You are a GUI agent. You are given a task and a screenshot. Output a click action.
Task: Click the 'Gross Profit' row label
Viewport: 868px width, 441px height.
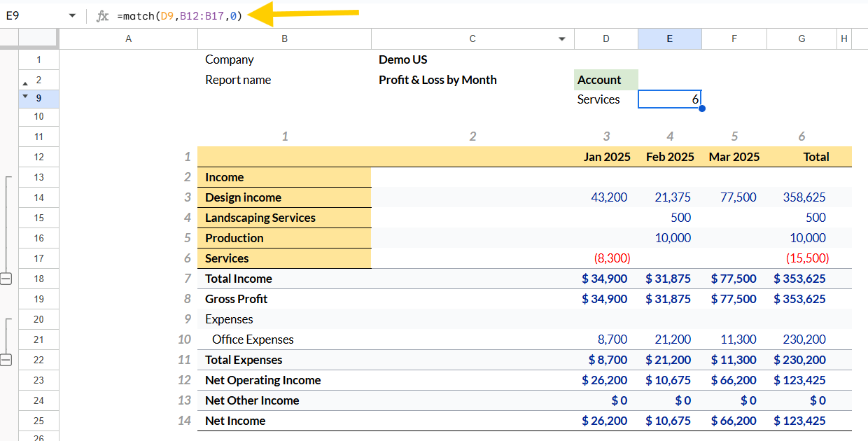tap(284, 299)
